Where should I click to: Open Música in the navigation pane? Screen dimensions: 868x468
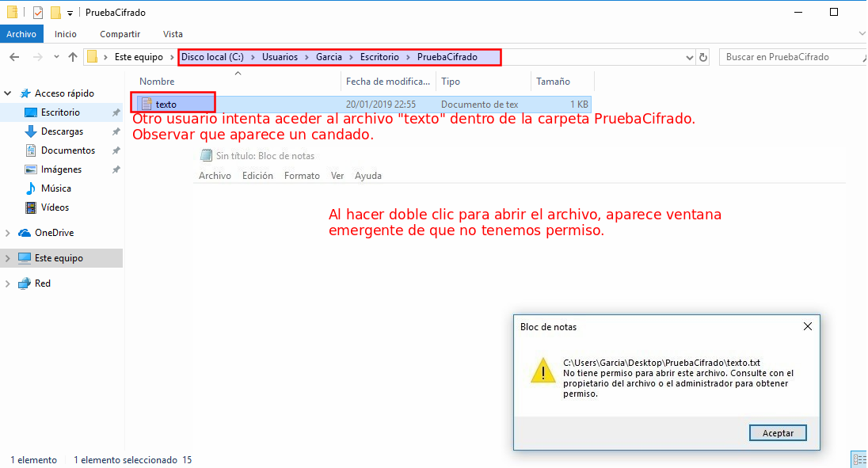[56, 188]
